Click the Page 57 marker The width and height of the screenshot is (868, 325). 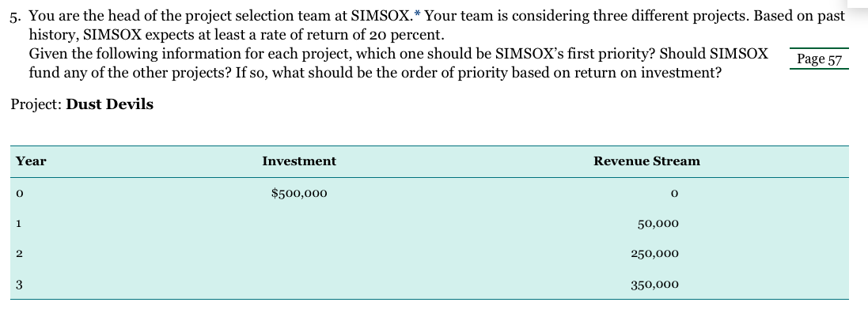[x=819, y=59]
